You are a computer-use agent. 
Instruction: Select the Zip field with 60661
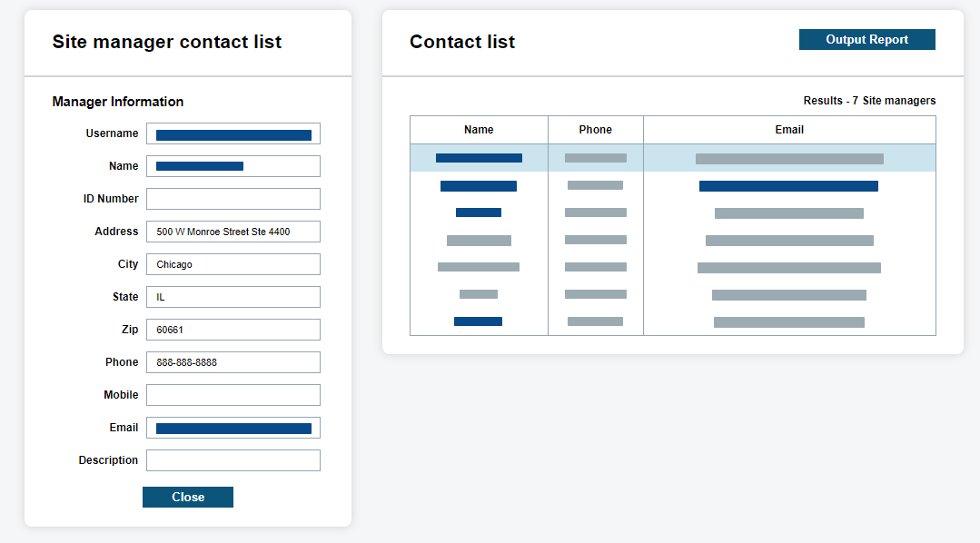coord(233,330)
